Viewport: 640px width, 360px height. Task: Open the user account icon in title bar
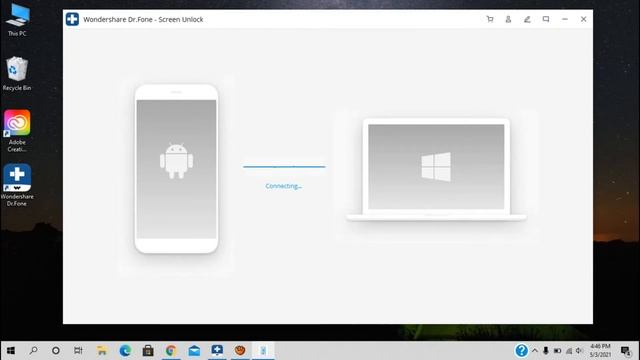click(x=508, y=19)
